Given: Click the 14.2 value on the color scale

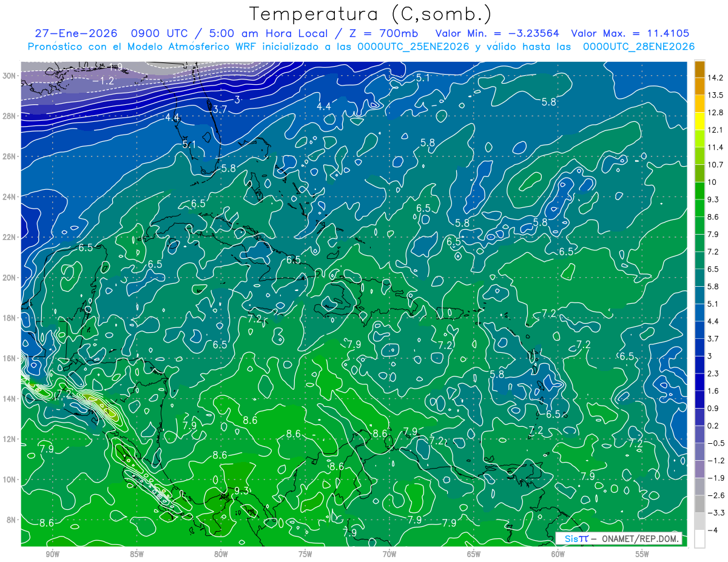Looking at the screenshot, I should click(x=715, y=78).
